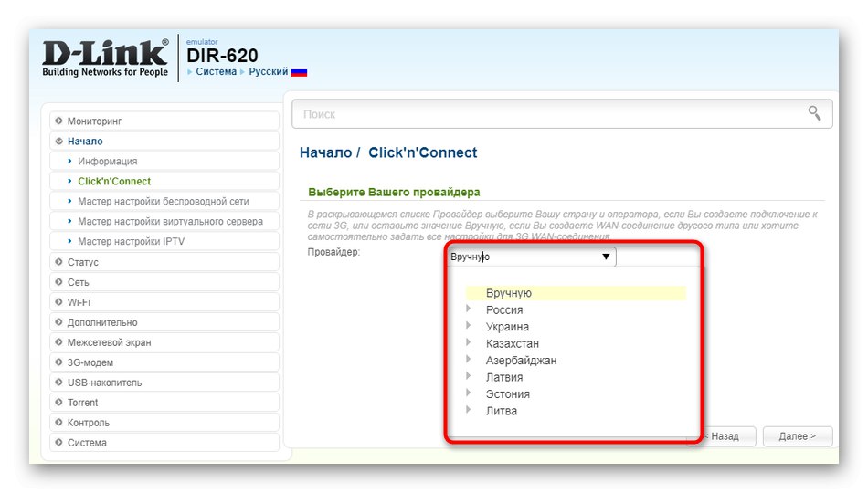Expand the Статус sidebar section
The height and width of the screenshot is (493, 868).
tap(164, 262)
